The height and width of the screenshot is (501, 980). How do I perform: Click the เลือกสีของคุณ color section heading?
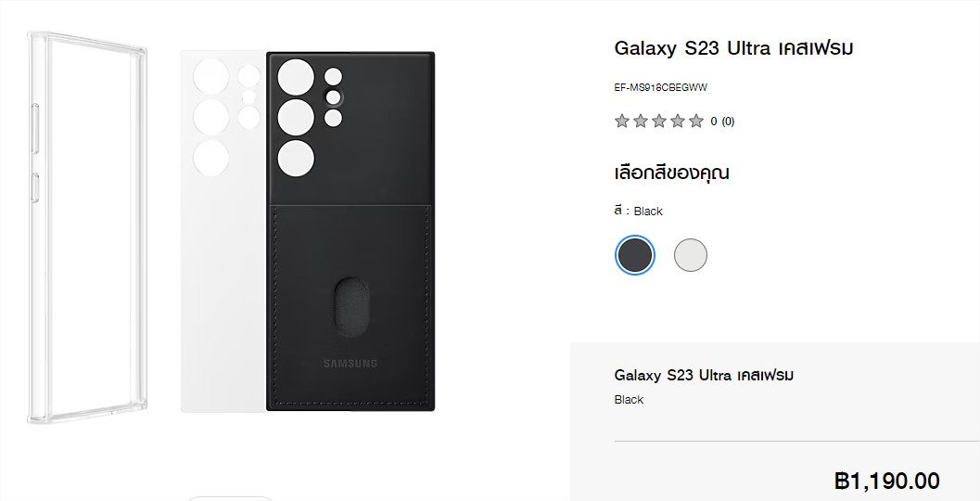coord(672,173)
